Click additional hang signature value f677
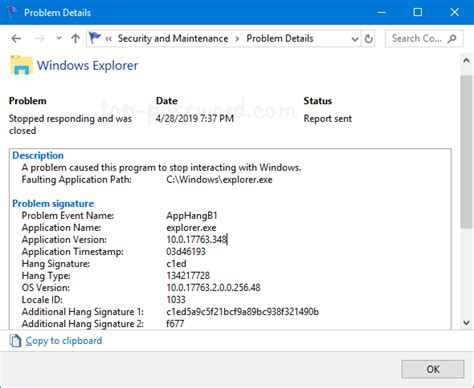Image resolution: width=474 pixels, height=388 pixels. [175, 324]
